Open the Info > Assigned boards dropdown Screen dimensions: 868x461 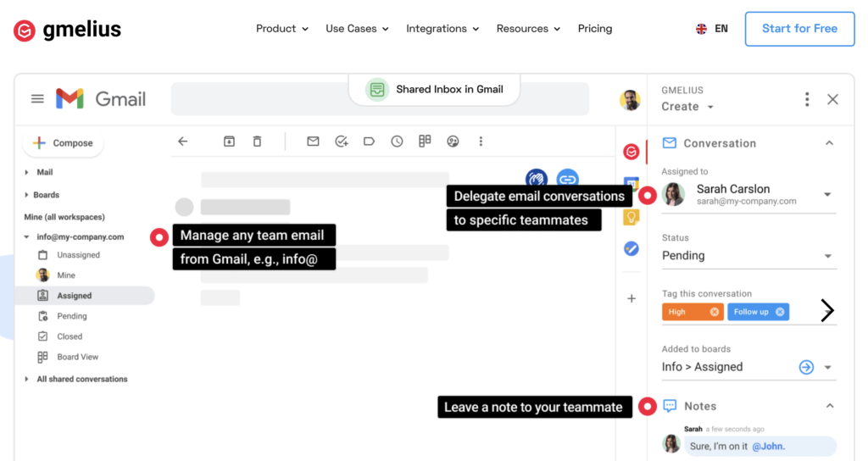pyautogui.click(x=828, y=368)
